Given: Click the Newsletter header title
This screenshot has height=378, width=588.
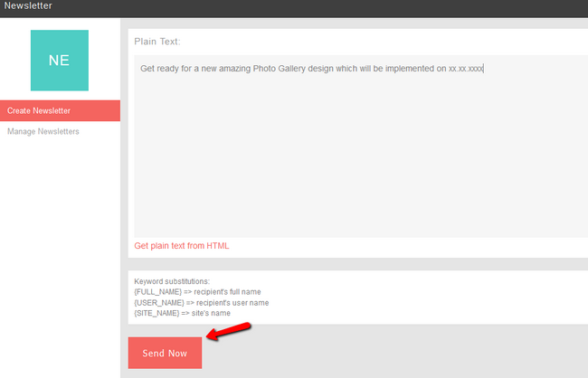Looking at the screenshot, I should [x=28, y=5].
